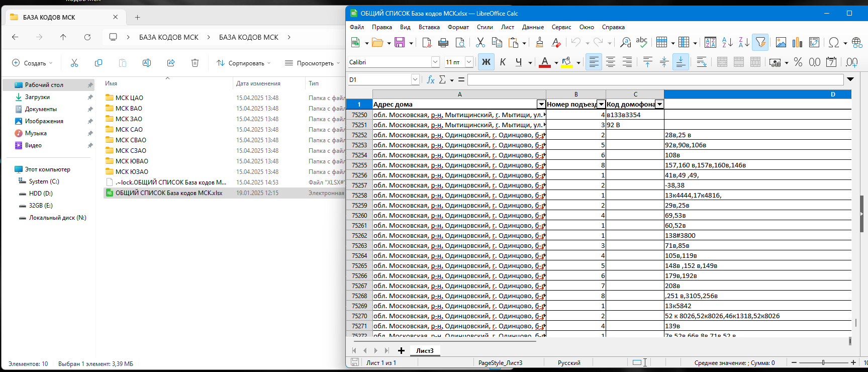This screenshot has width=868, height=372.
Task: Select the Лист3 sheet tab
Action: [425, 350]
